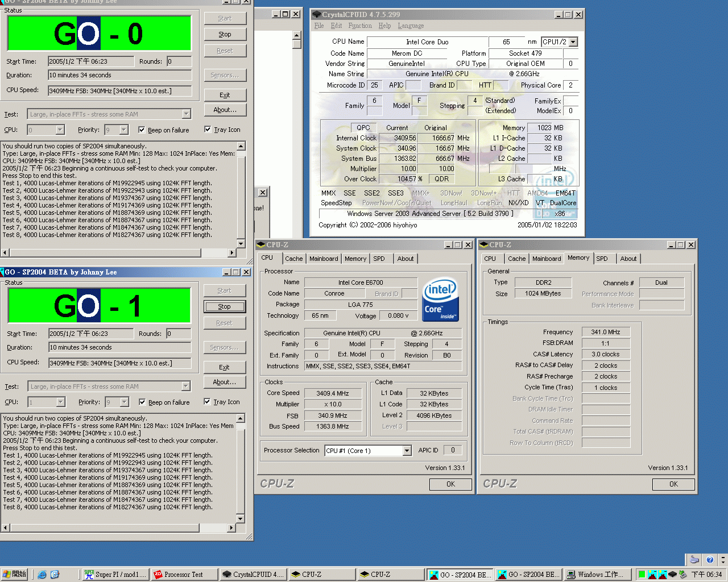Click OK in the CPU-Z Memory window

click(x=673, y=484)
